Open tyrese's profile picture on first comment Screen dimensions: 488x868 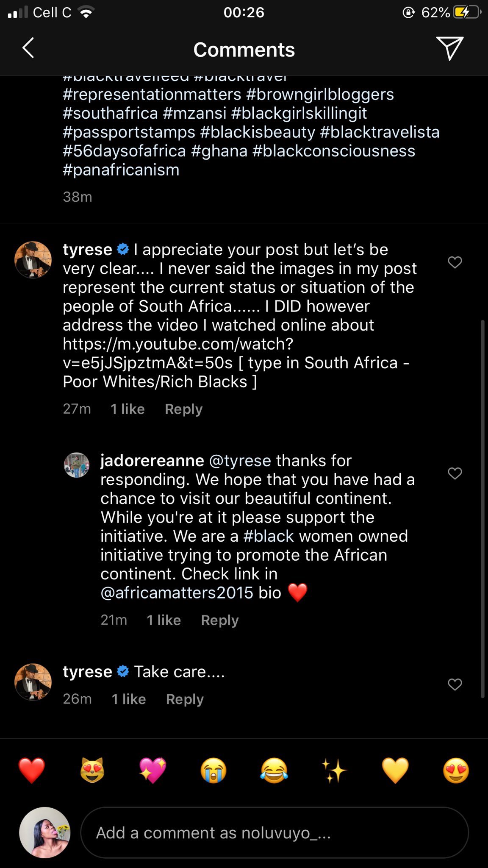(33, 260)
